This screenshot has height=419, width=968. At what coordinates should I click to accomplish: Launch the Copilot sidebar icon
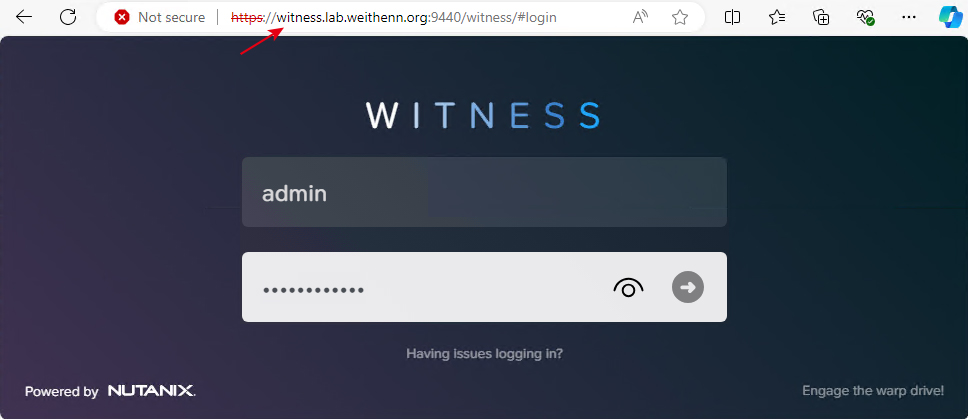coord(951,17)
